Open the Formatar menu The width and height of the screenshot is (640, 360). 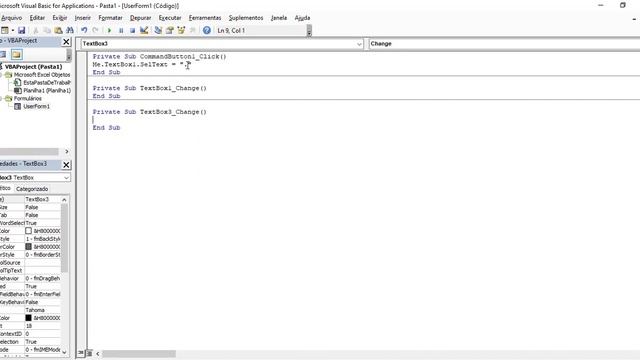pyautogui.click(x=110, y=18)
